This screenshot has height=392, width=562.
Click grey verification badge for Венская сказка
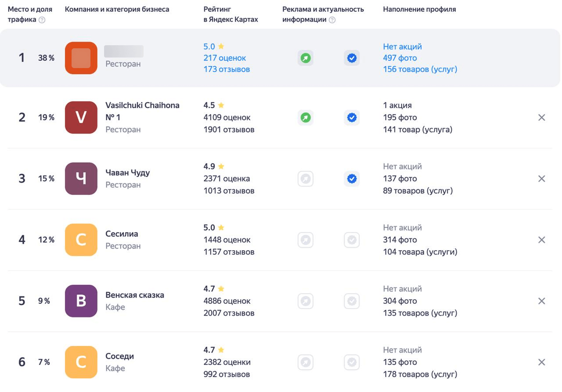[352, 301]
